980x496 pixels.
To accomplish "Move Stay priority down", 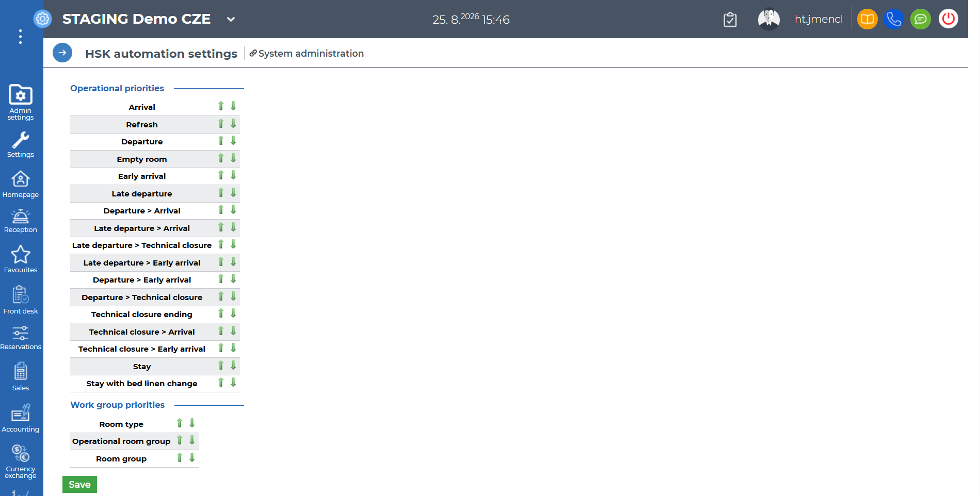I will point(233,366).
